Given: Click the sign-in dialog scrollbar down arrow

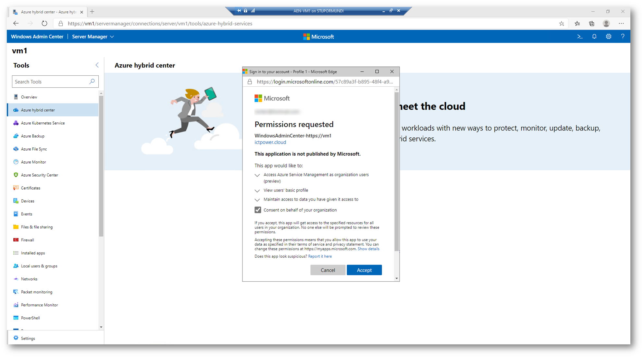Looking at the screenshot, I should [396, 278].
